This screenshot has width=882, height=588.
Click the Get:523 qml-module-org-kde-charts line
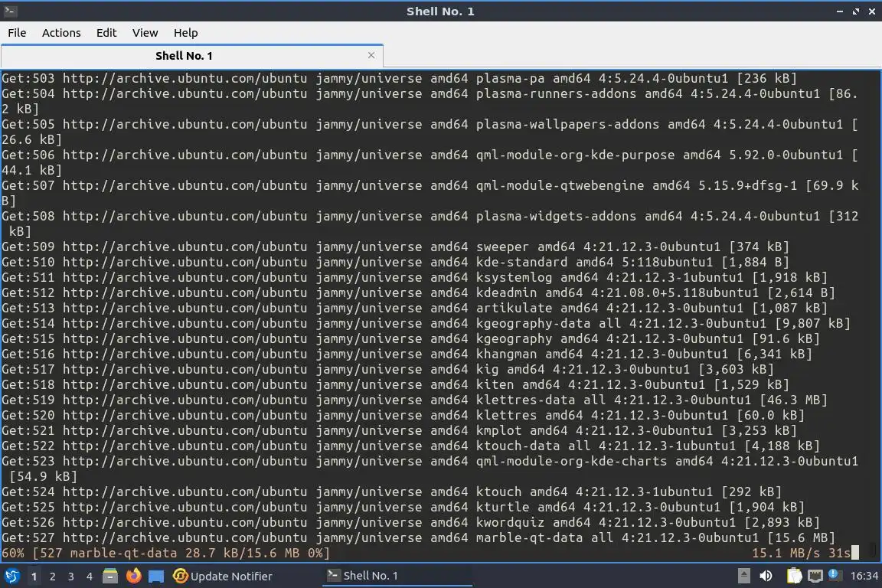click(430, 468)
